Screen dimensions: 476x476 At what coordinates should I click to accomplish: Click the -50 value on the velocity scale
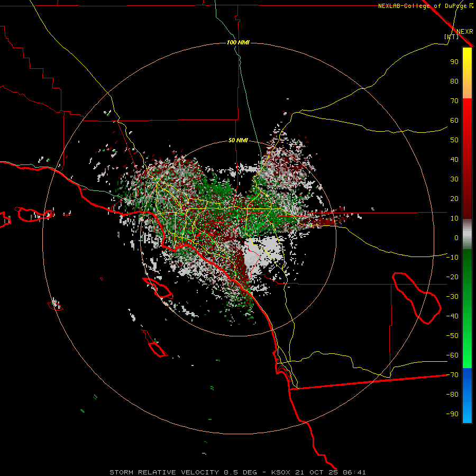(452, 336)
